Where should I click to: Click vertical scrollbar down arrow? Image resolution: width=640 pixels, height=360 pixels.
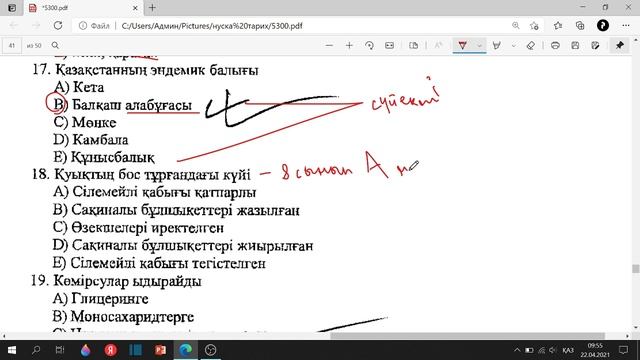point(636,327)
